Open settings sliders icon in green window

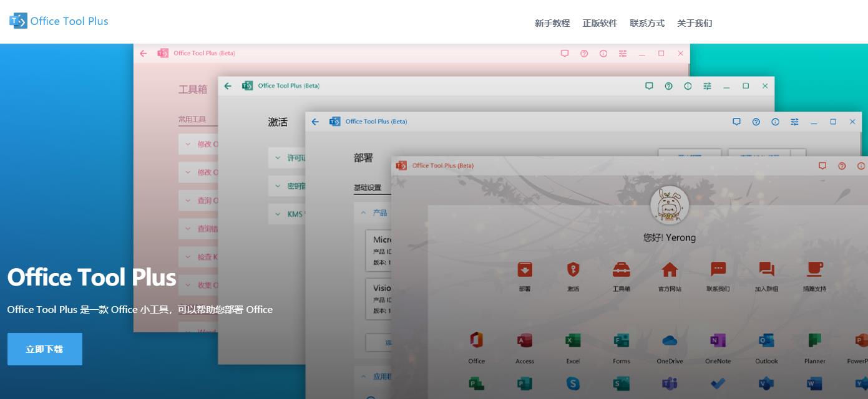[x=707, y=86]
